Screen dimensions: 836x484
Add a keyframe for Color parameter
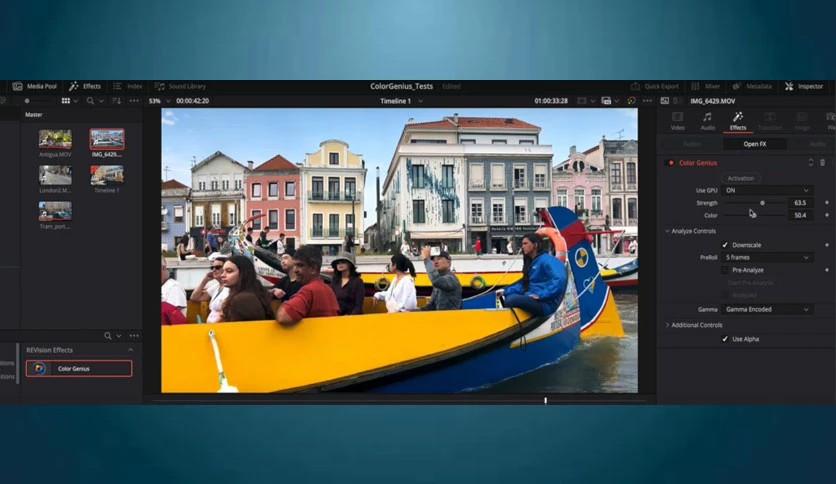(827, 215)
